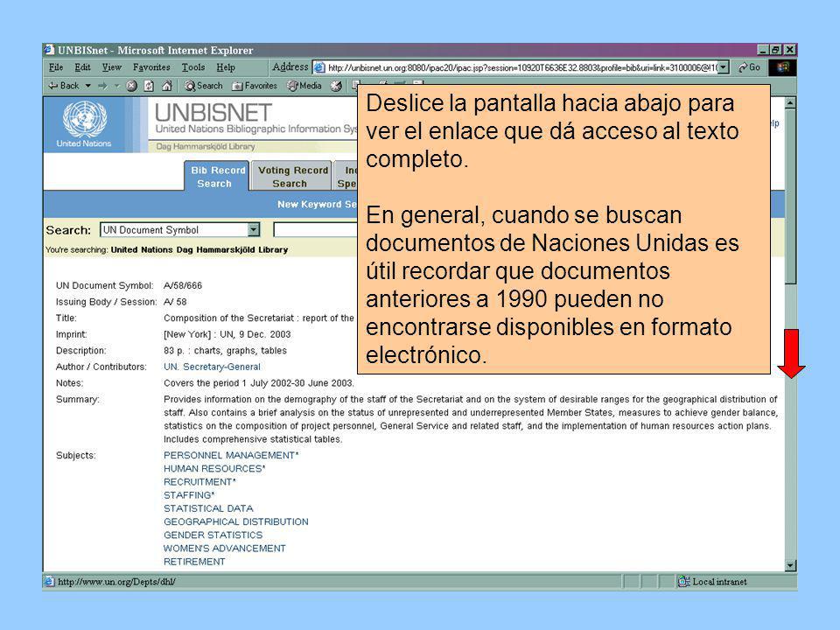Open the RETIREMENT subject link

[194, 562]
